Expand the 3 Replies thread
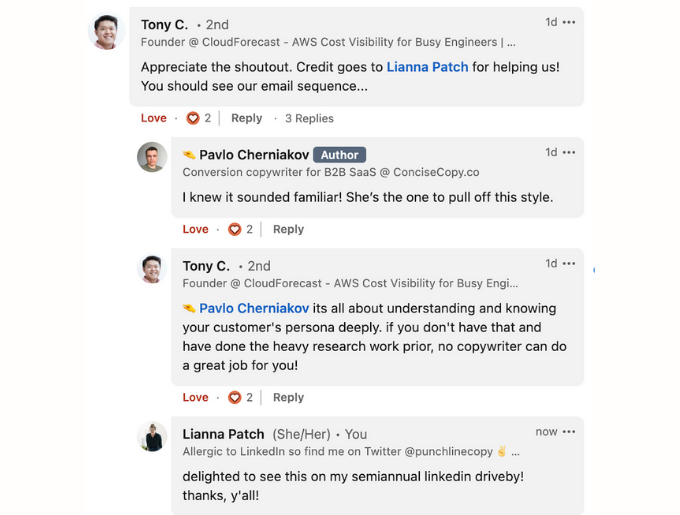The width and height of the screenshot is (680, 515). coord(309,118)
